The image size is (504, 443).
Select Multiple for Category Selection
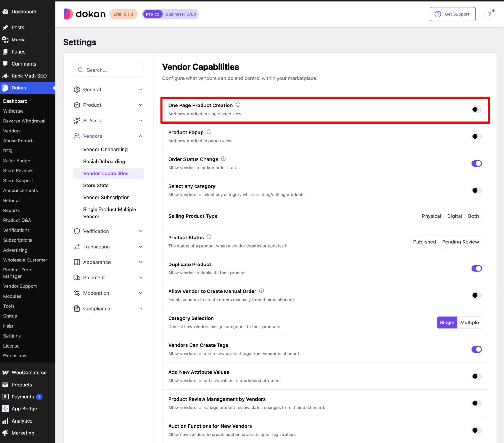point(469,323)
